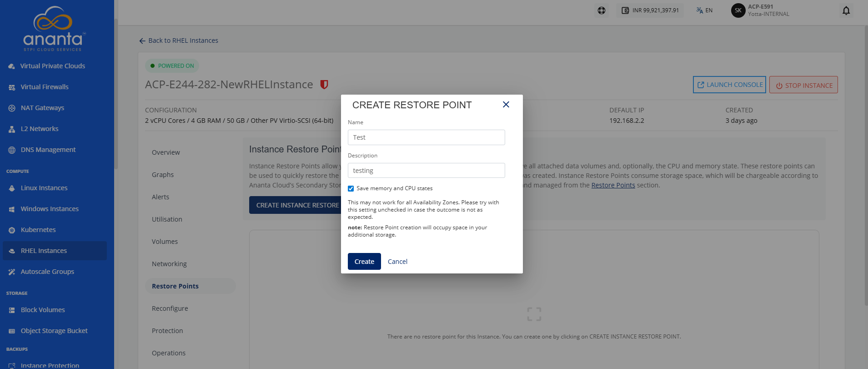Switch to the Volumes tab
The height and width of the screenshot is (369, 868).
(x=165, y=242)
